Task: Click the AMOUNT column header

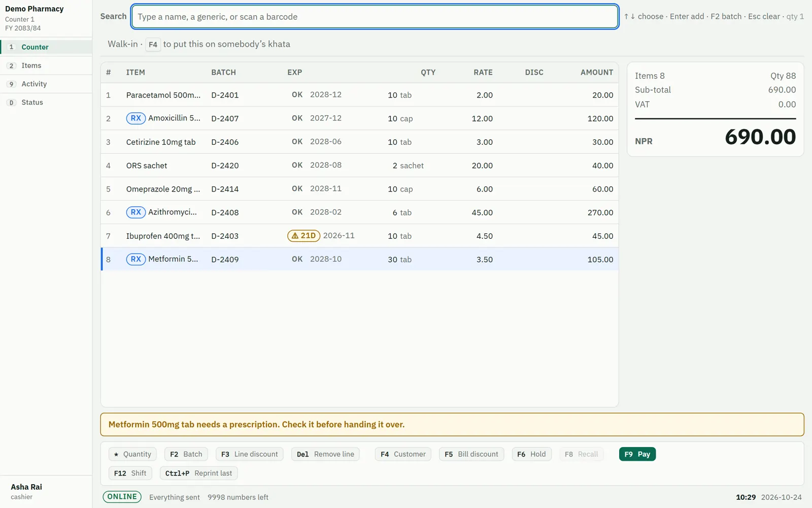Action: tap(597, 72)
